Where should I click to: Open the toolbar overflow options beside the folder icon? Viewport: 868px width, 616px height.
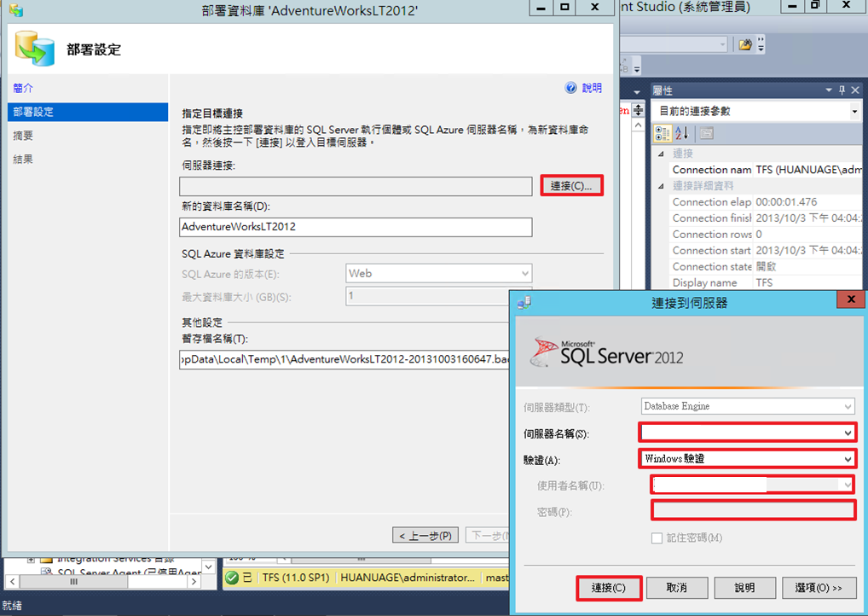click(761, 45)
